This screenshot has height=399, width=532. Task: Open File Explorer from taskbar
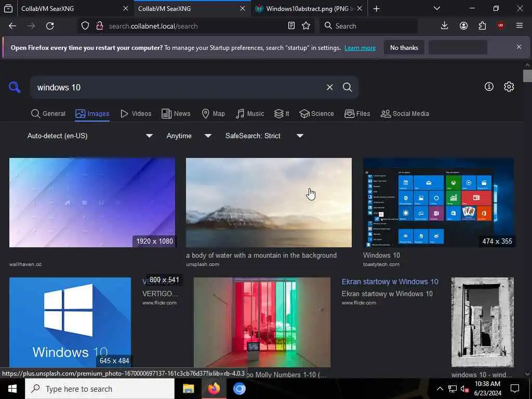click(x=188, y=389)
